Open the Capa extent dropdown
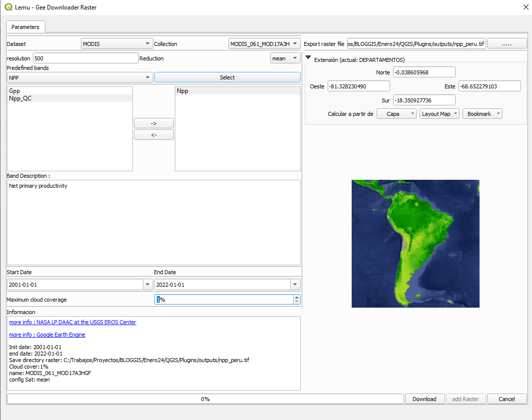 [397, 114]
